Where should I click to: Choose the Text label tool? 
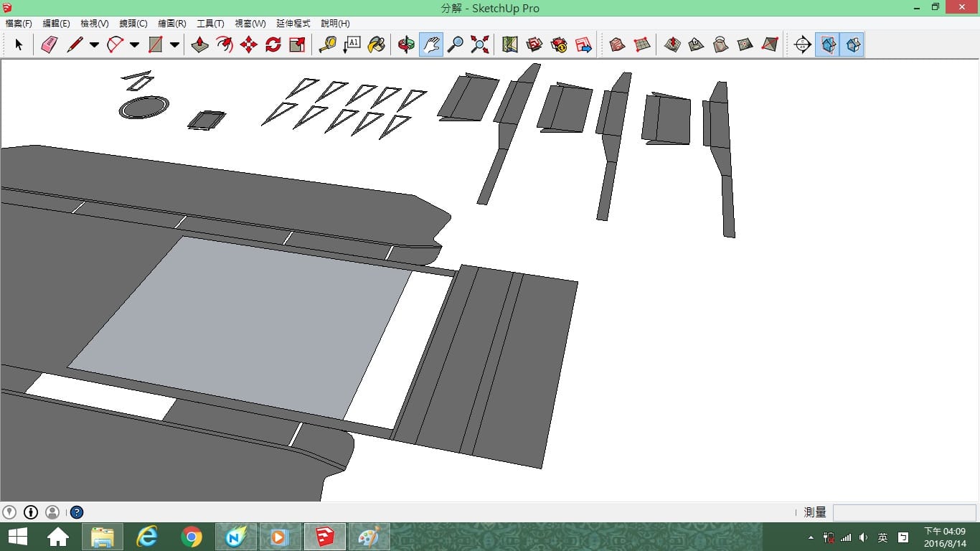point(352,44)
